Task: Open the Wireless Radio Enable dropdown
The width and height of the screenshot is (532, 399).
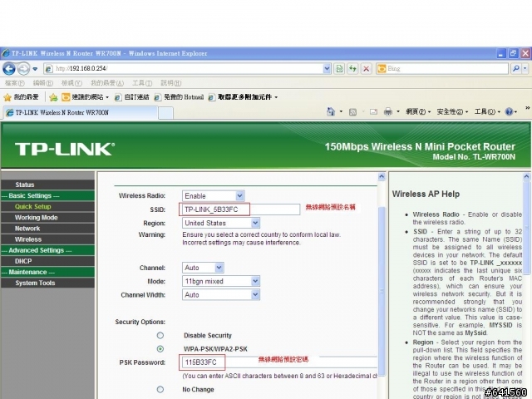Action: pos(214,196)
